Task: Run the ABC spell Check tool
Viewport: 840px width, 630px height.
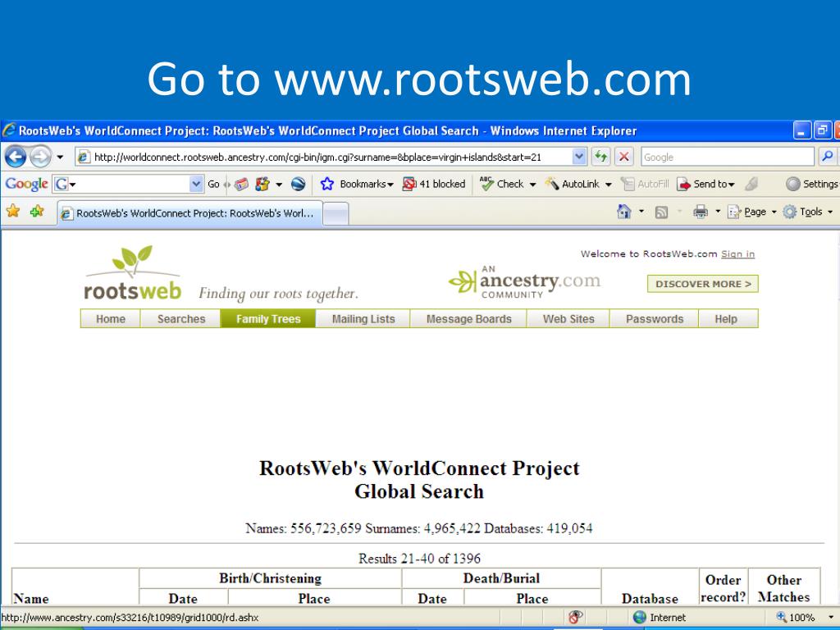Action: (x=501, y=184)
